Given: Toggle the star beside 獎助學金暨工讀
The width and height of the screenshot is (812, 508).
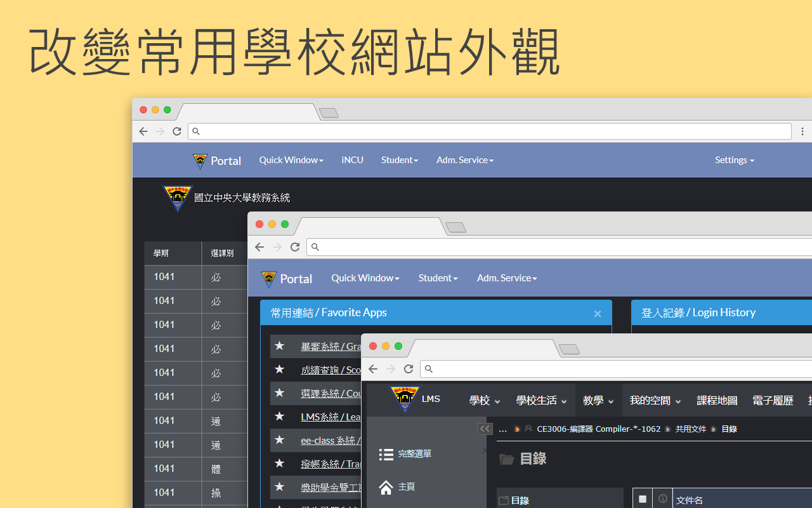Looking at the screenshot, I should coord(279,487).
